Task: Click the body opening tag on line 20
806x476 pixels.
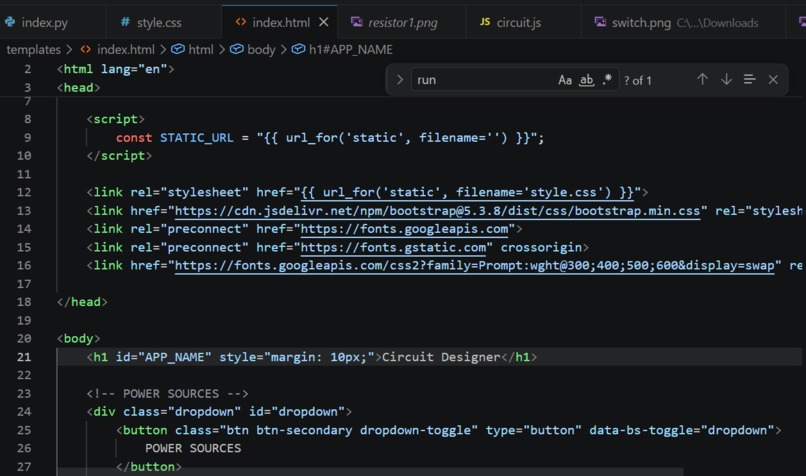Action: 78,339
